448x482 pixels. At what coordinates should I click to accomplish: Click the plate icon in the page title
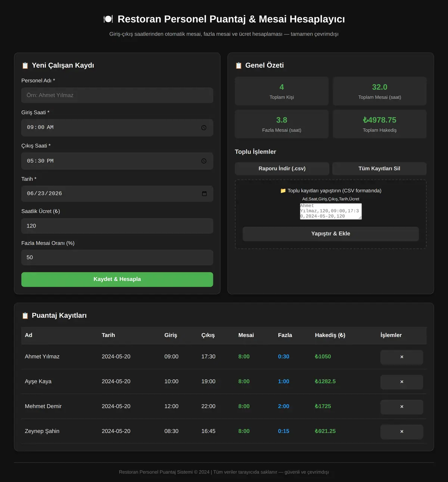coord(108,19)
